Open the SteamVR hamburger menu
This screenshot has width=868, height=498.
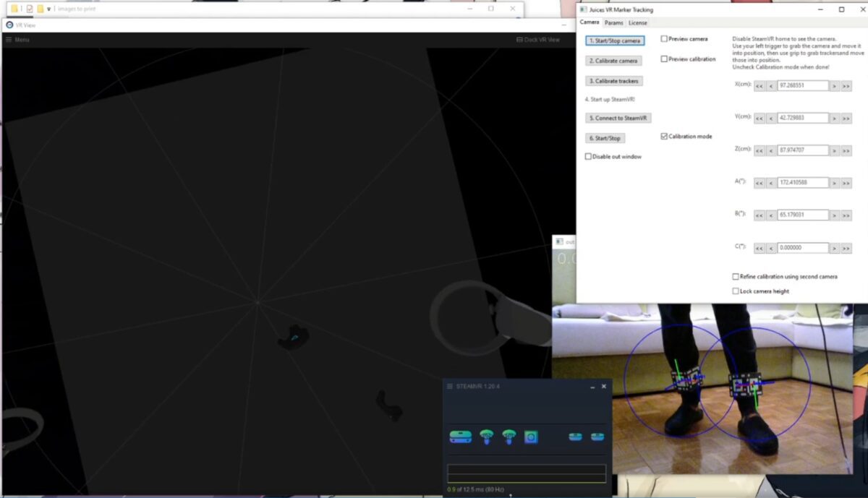(449, 387)
